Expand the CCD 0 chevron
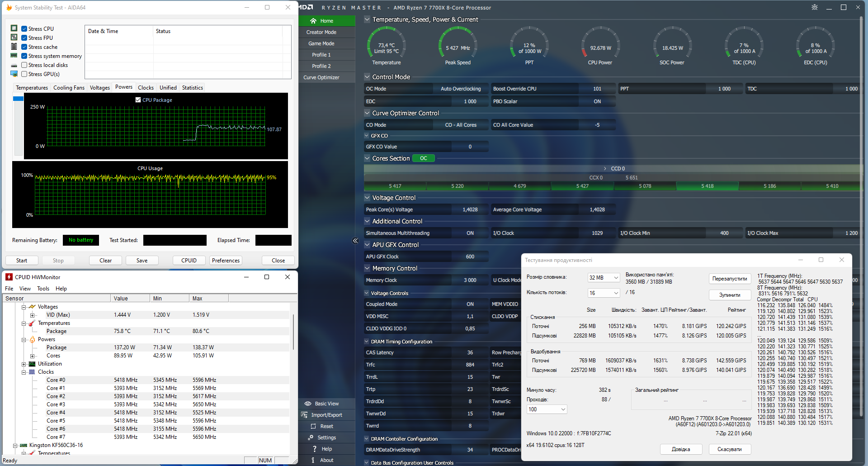868x466 pixels. point(605,168)
